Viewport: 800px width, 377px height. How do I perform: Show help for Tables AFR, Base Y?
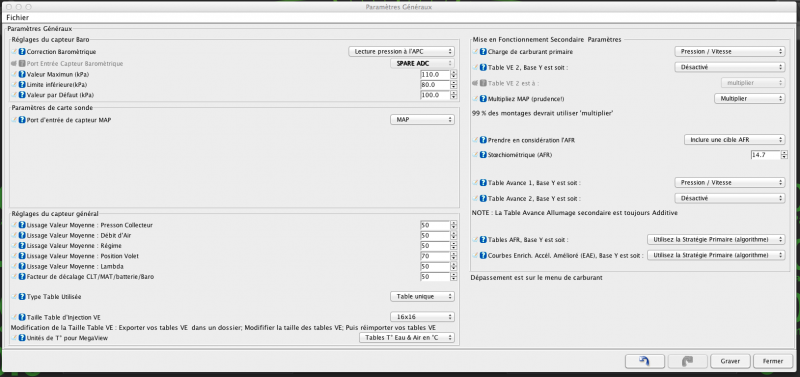[x=483, y=240]
